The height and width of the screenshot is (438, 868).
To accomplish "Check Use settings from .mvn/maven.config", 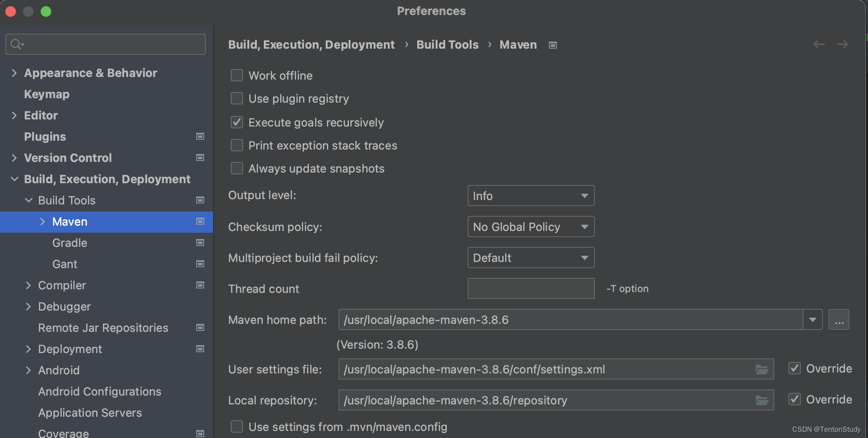I will (237, 426).
